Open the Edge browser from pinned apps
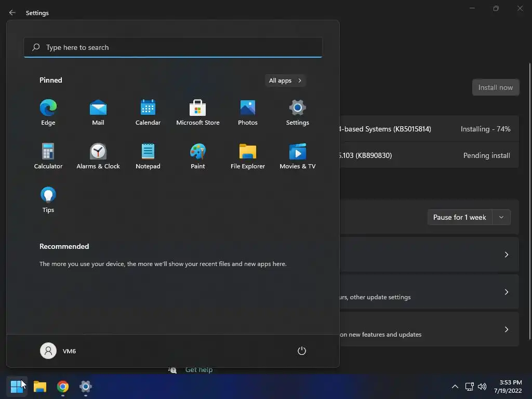 point(48,112)
